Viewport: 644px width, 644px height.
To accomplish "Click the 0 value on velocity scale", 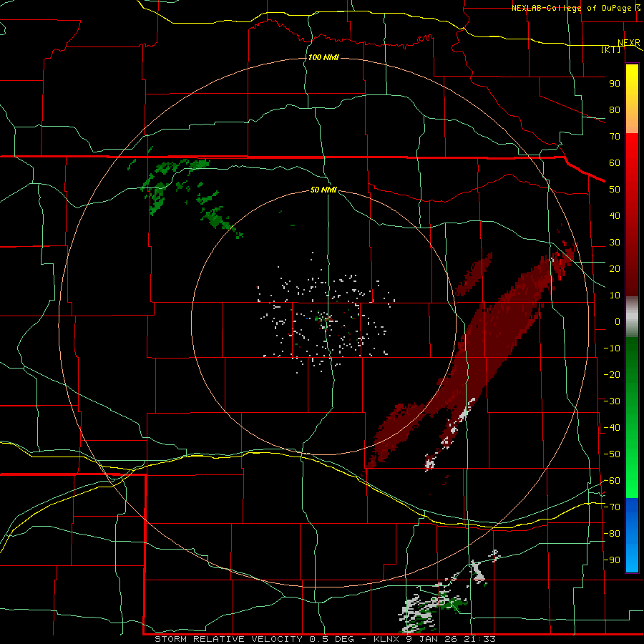I will click(618, 322).
